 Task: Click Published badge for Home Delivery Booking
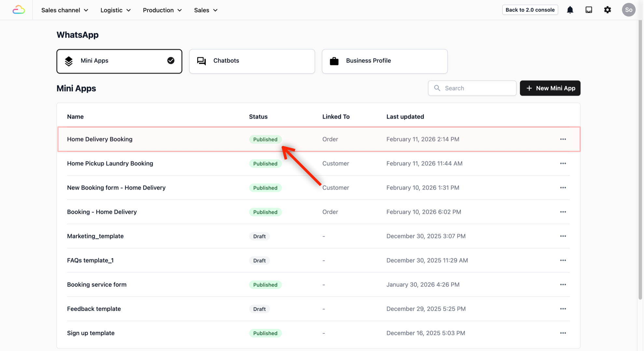[265, 139]
